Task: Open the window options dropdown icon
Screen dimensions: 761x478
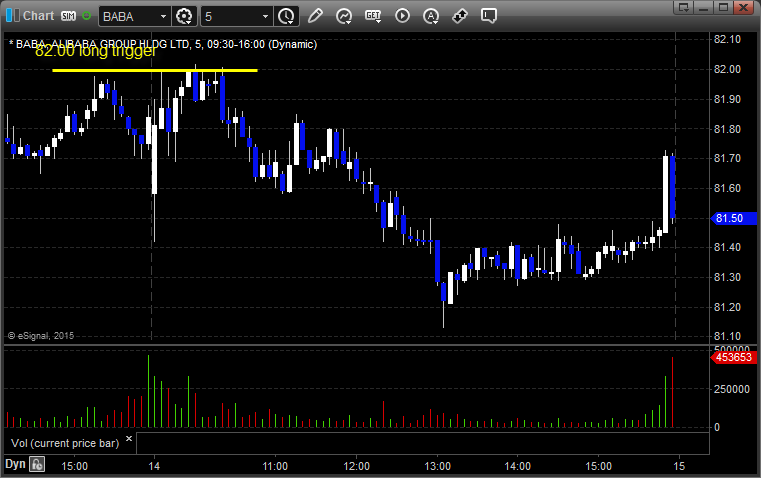Action: pyautogui.click(x=683, y=7)
